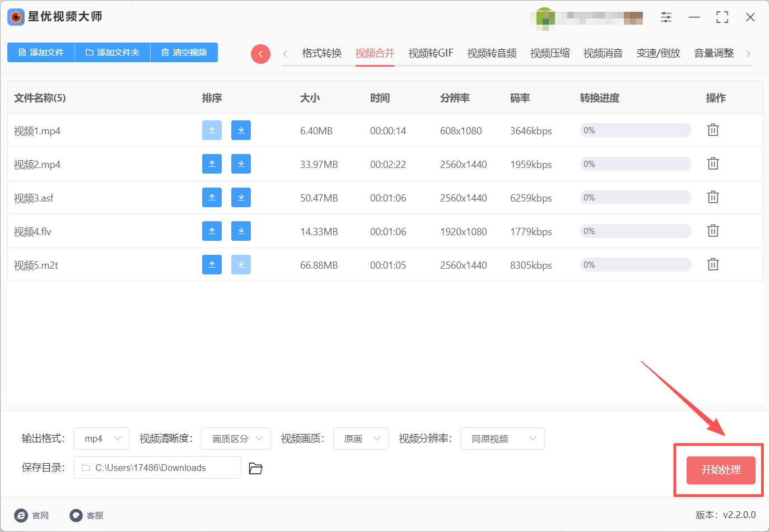Switch to 视频合并 tab
Image resolution: width=770 pixels, height=532 pixels.
click(x=375, y=53)
